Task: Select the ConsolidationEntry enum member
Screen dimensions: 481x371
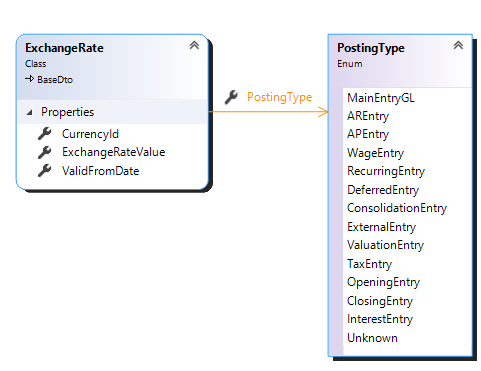Action: click(x=397, y=208)
